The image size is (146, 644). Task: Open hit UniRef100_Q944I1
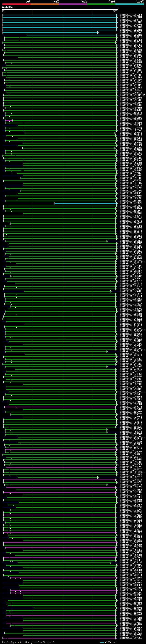coord(131,20)
